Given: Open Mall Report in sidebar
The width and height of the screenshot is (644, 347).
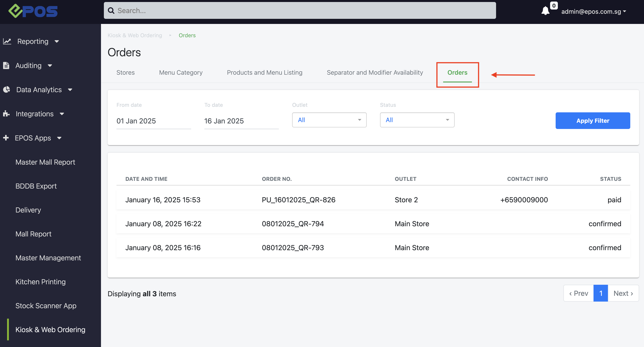Looking at the screenshot, I should click(x=33, y=234).
